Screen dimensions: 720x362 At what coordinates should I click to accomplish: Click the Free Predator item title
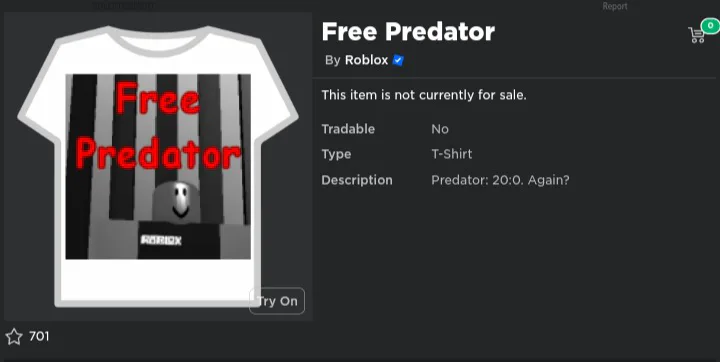(408, 32)
